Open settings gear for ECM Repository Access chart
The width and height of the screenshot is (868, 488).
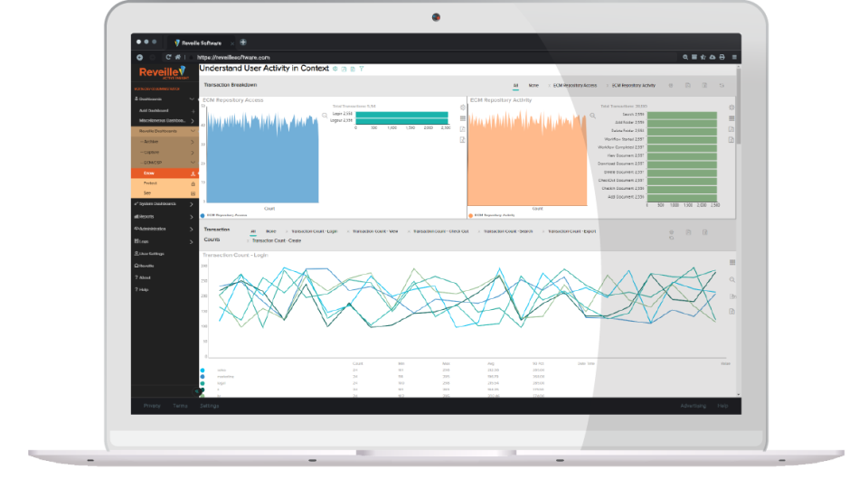pyautogui.click(x=462, y=107)
